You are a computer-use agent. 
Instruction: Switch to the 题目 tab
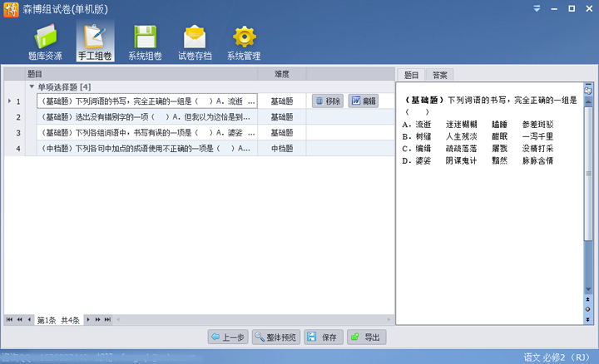click(x=411, y=75)
